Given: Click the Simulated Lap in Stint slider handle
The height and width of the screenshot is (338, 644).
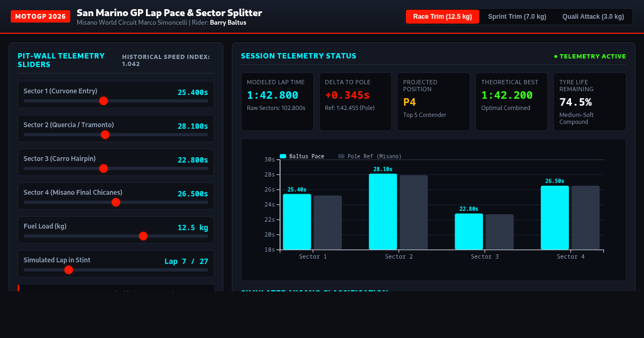Looking at the screenshot, I should coord(69,270).
